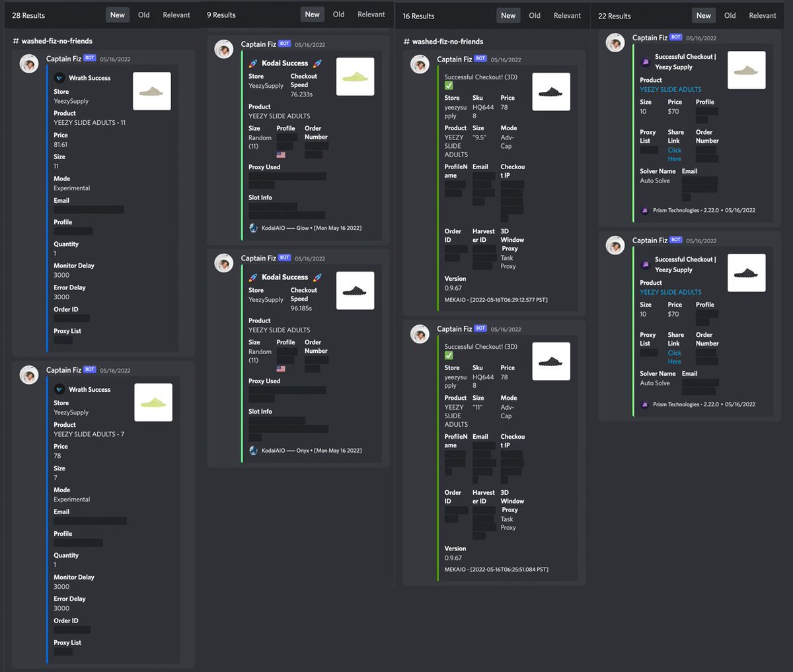The image size is (793, 672).
Task: Click the BOT badge on the Kodai 76.233s message
Action: tap(284, 44)
